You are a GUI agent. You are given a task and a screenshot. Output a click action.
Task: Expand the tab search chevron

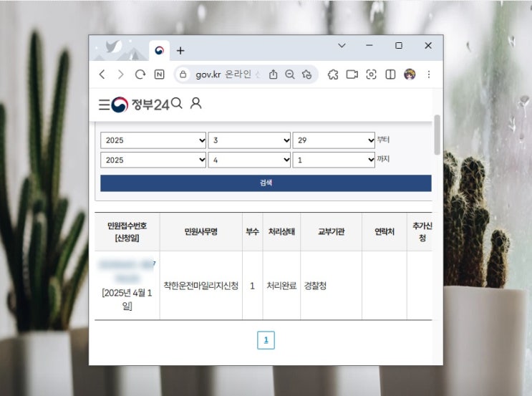pos(342,45)
